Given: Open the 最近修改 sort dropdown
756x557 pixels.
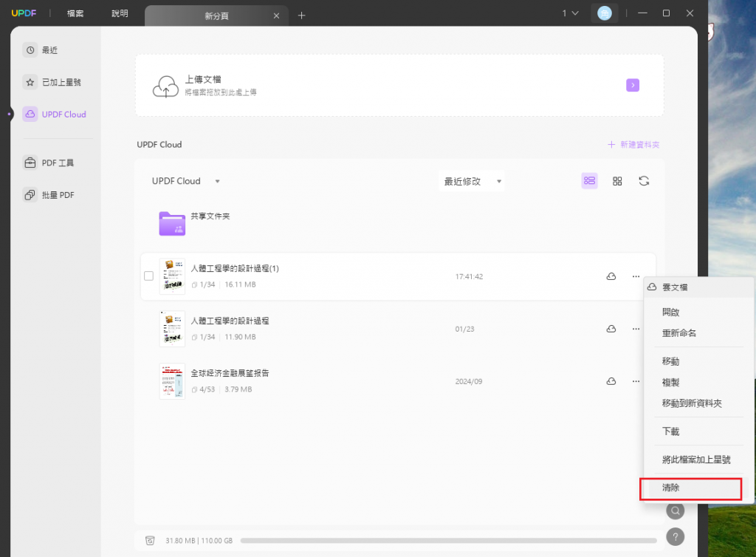Looking at the screenshot, I should pyautogui.click(x=472, y=181).
